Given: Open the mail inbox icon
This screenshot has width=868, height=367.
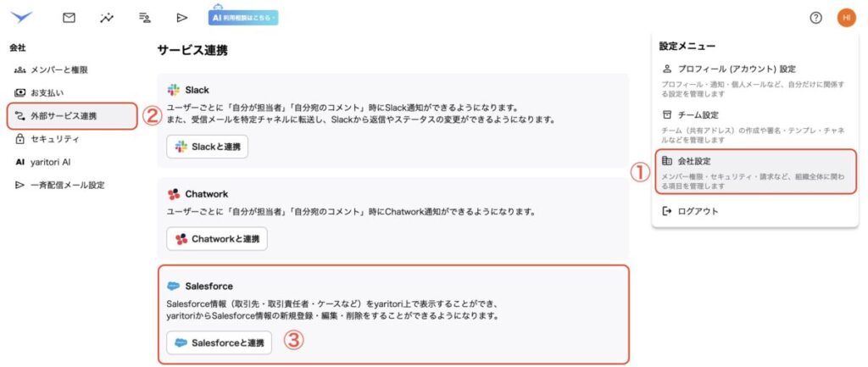Looking at the screenshot, I should 70,17.
